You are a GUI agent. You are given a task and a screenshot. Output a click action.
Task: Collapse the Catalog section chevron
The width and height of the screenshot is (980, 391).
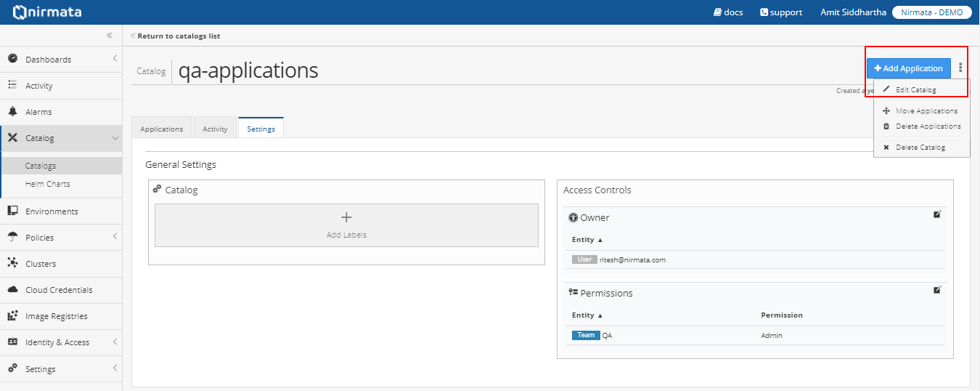pos(115,138)
